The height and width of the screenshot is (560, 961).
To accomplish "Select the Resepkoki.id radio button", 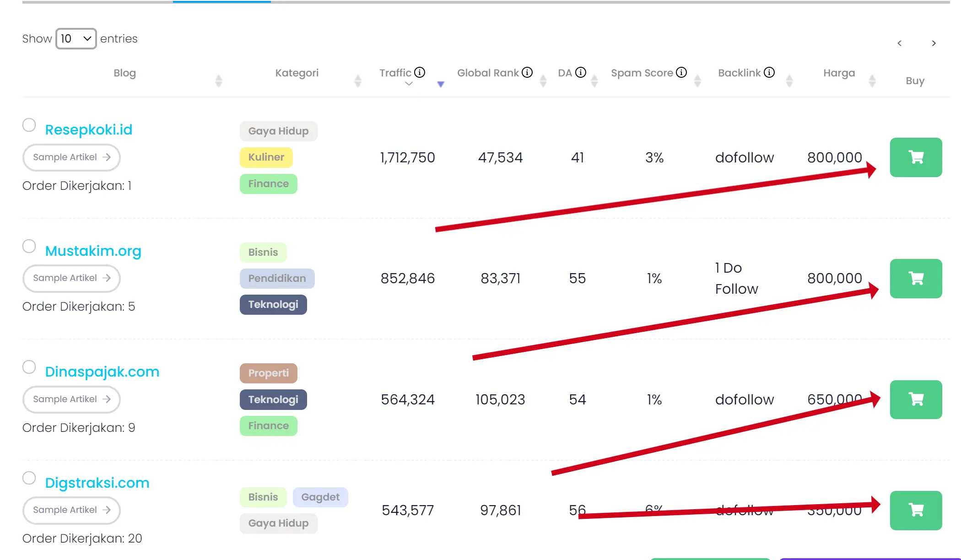I will point(29,125).
